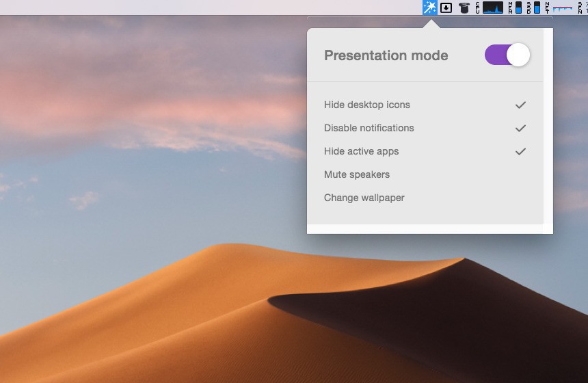The height and width of the screenshot is (383, 588).
Task: Click the Presentation mode heading text
Action: tap(386, 55)
